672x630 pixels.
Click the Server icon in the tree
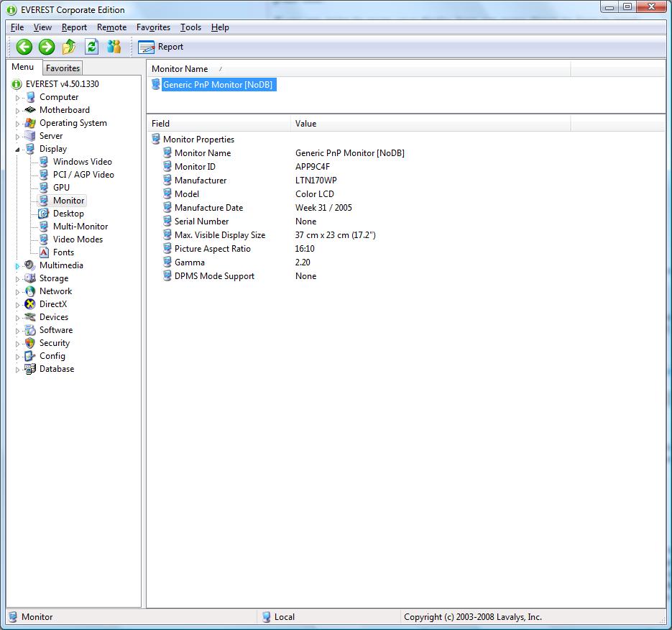[30, 136]
